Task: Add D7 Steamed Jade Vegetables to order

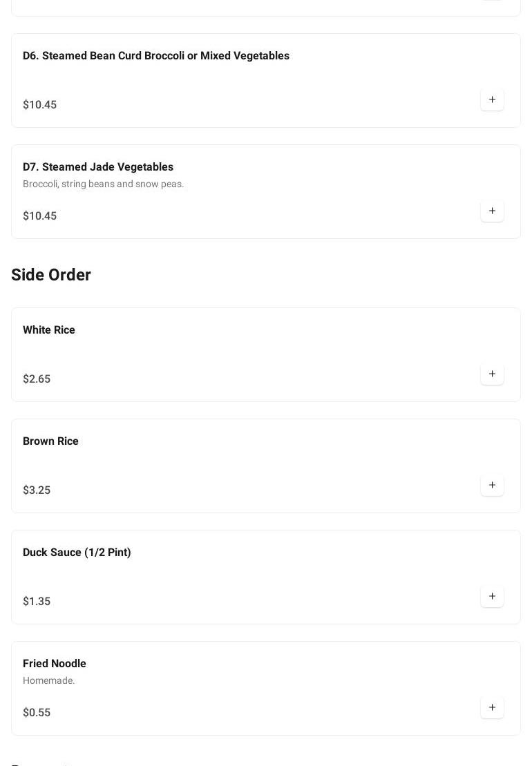Action: 492,211
